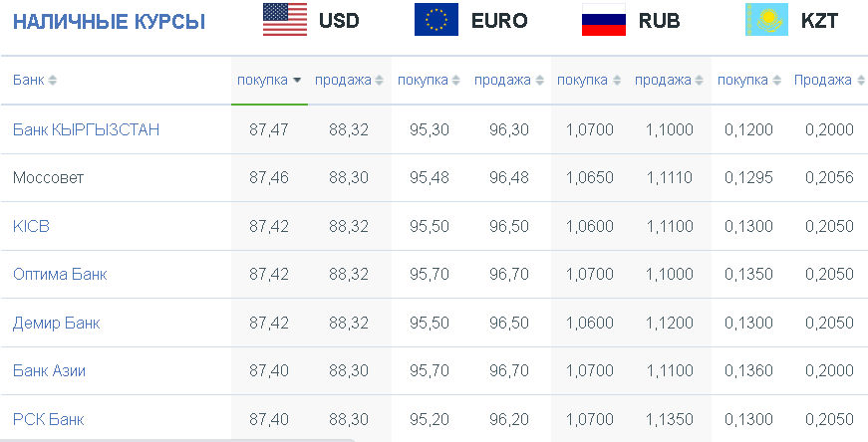Screen dimensions: 868x442
Task: Sort by KZT покупка column header
Action: 747,81
